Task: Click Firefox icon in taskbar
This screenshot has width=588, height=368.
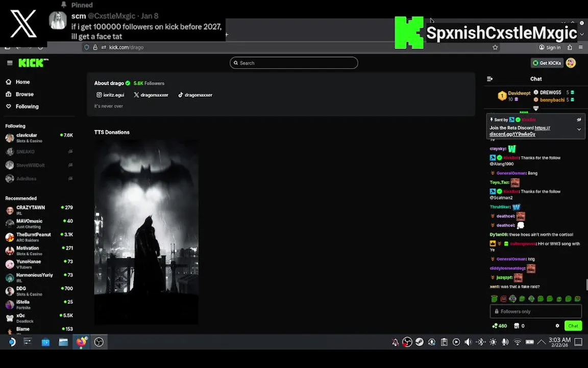Action: pyautogui.click(x=81, y=342)
